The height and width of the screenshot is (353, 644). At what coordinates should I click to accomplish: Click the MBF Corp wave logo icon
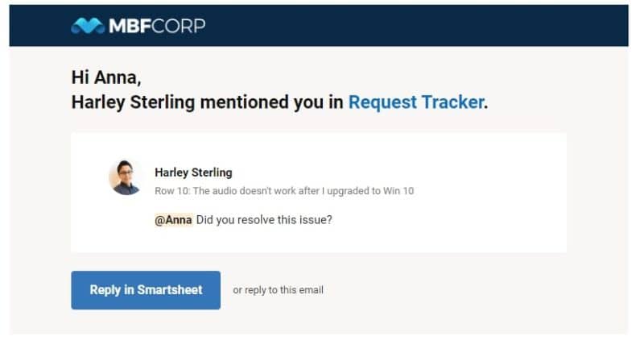pyautogui.click(x=88, y=26)
